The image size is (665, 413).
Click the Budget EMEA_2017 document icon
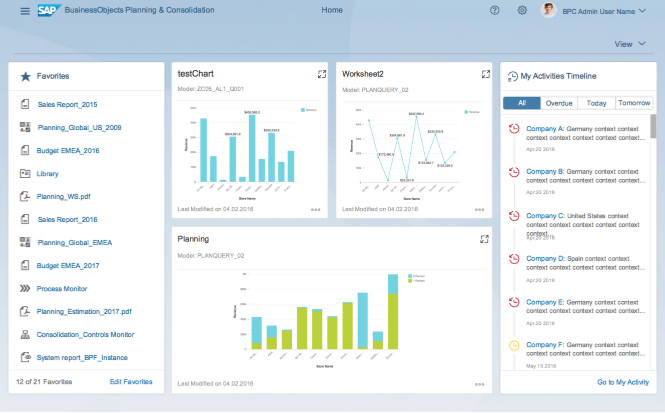[x=25, y=265]
